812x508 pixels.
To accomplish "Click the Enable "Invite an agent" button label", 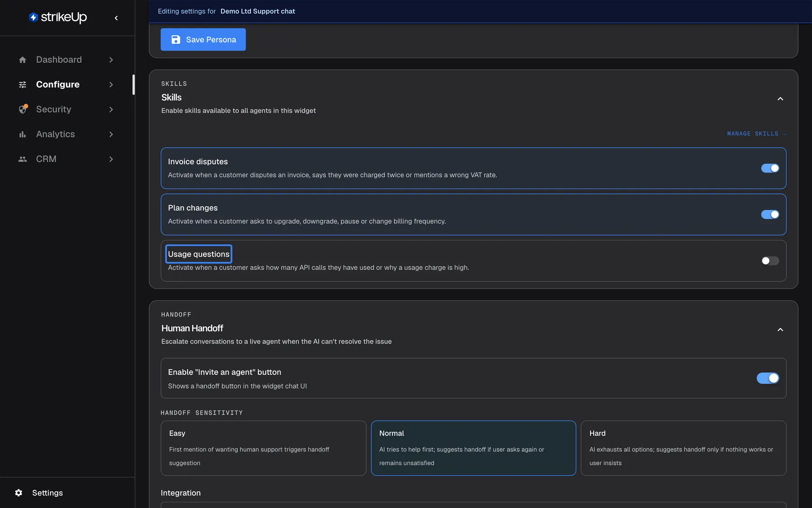I will click(224, 372).
